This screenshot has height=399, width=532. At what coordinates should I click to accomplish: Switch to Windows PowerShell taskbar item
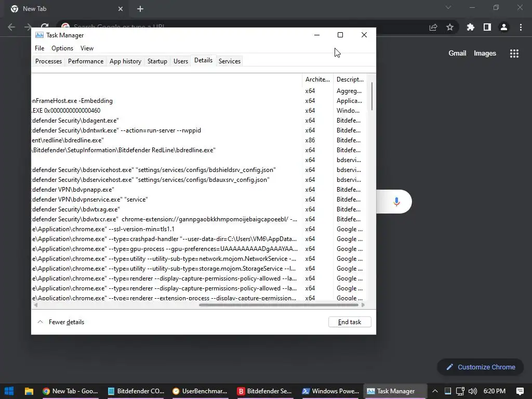[x=331, y=391]
